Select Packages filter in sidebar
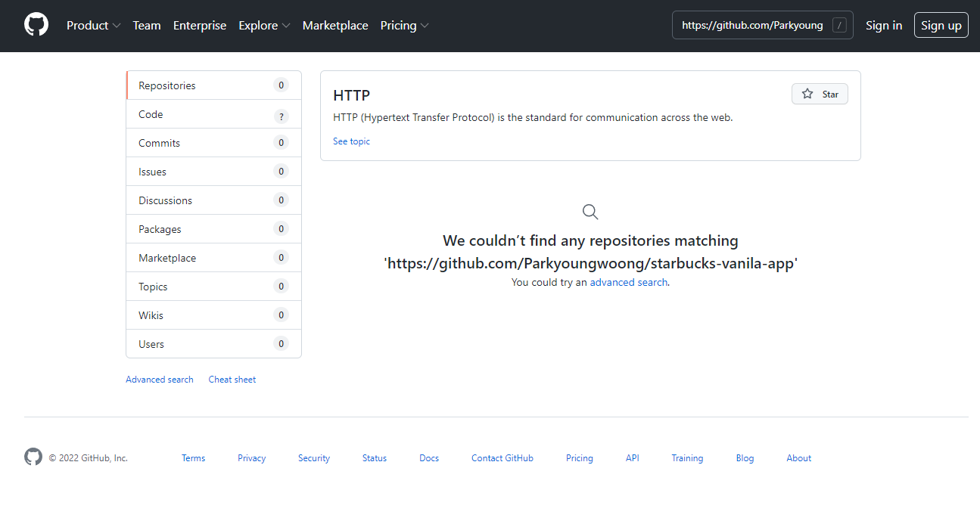 [214, 229]
